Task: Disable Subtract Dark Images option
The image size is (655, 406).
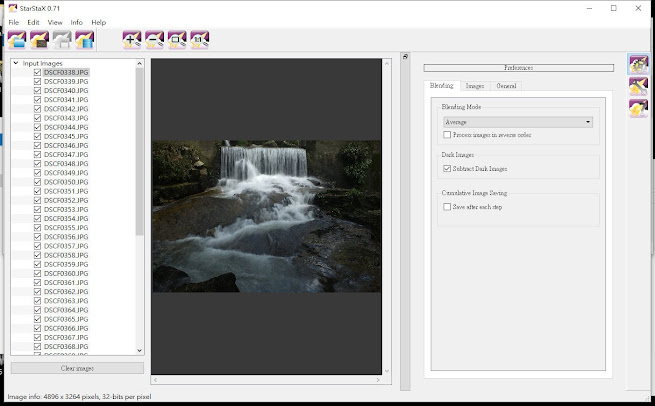Action: pyautogui.click(x=447, y=168)
